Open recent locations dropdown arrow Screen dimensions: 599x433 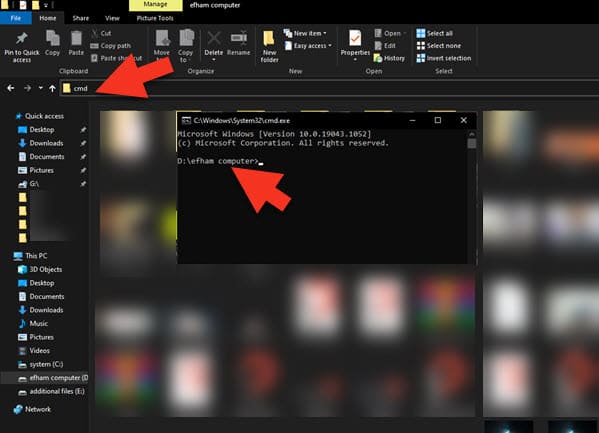point(40,88)
